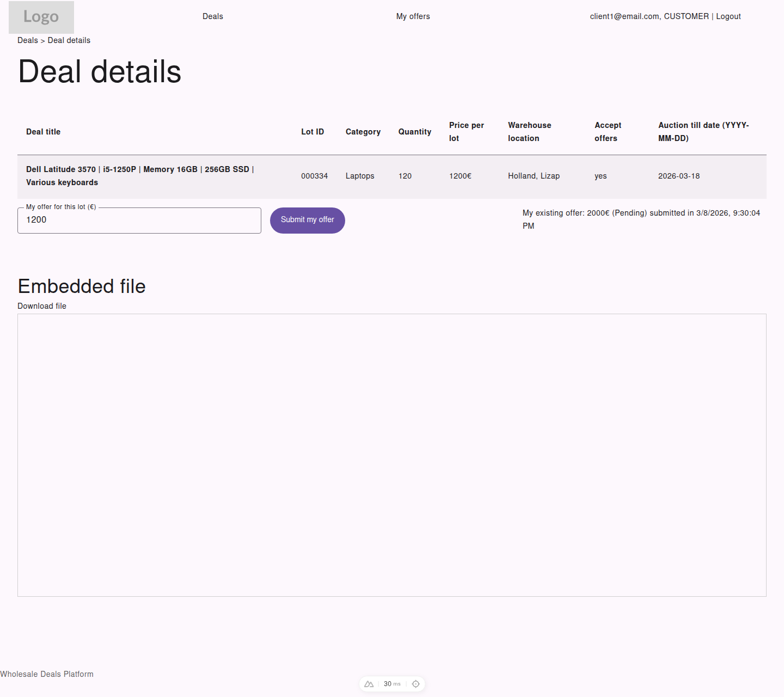
Task: Open My offers from the navigation bar
Action: click(413, 16)
